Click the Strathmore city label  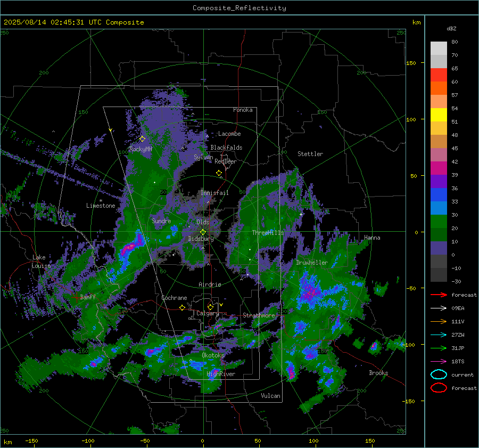(x=259, y=315)
